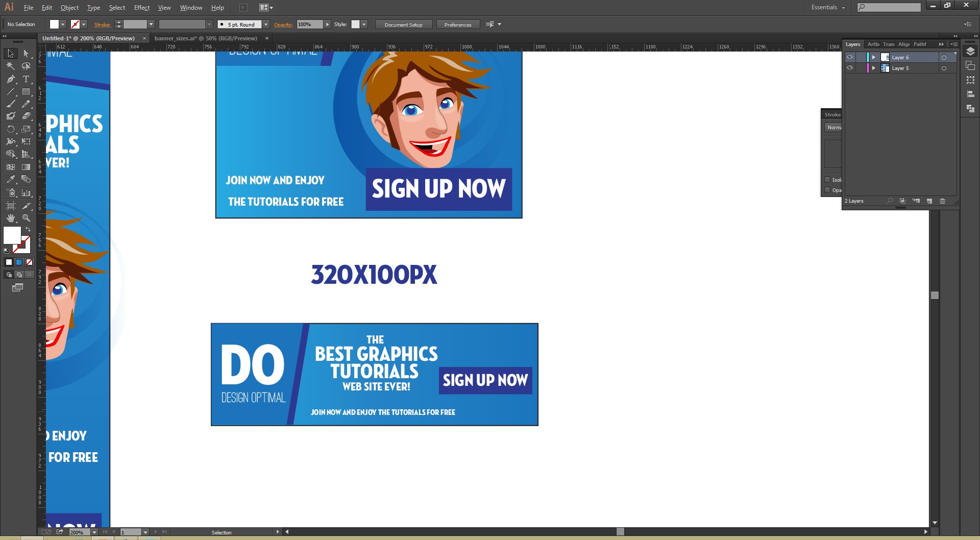Click the Opacity link in control bar
This screenshot has width=980, height=540.
pos(283,24)
